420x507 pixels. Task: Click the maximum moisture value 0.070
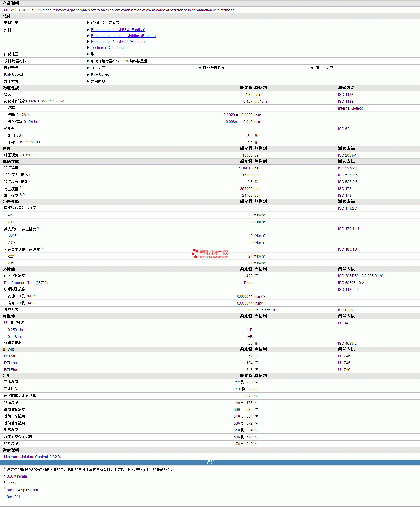[x=248, y=396]
